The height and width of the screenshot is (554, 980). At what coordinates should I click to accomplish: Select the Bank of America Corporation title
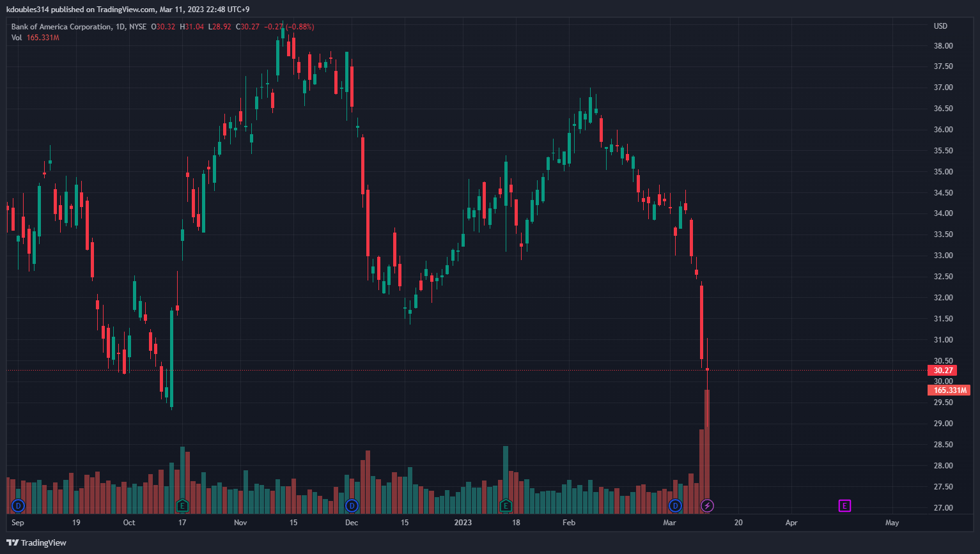(x=61, y=27)
